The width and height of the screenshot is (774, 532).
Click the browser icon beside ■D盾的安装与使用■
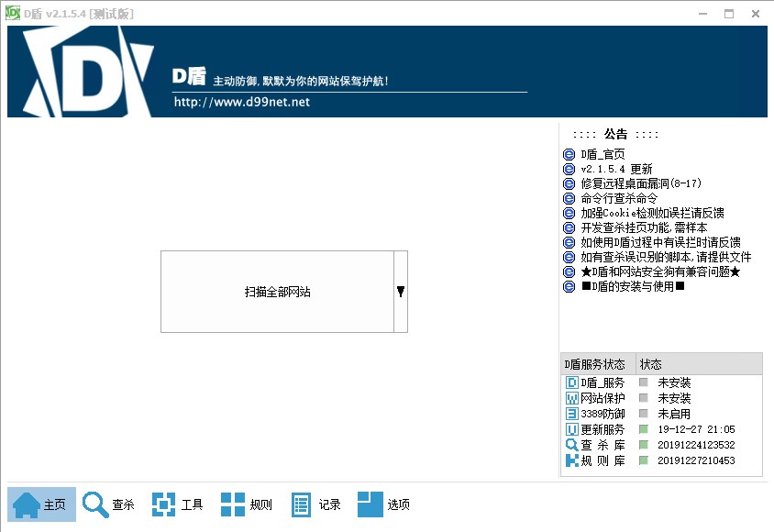pyautogui.click(x=569, y=286)
